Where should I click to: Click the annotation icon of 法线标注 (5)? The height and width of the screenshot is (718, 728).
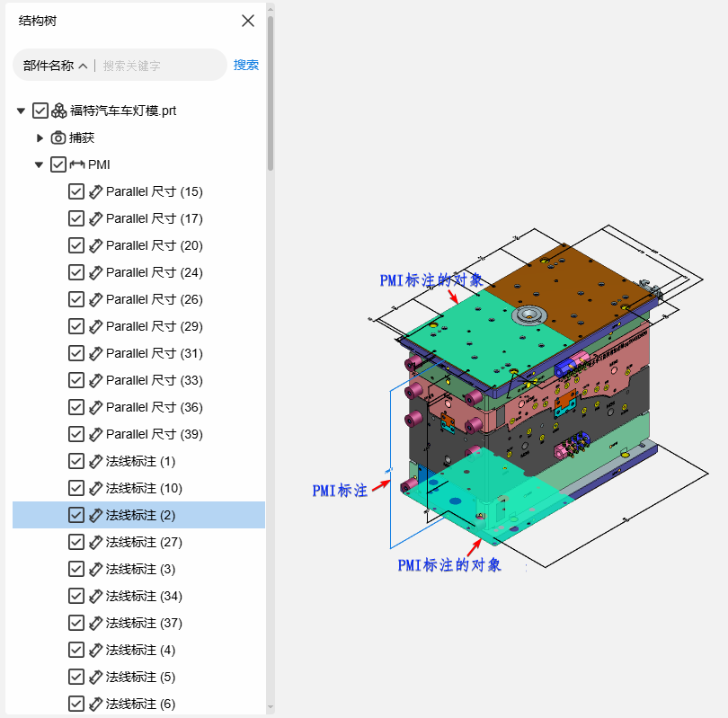[x=95, y=677]
